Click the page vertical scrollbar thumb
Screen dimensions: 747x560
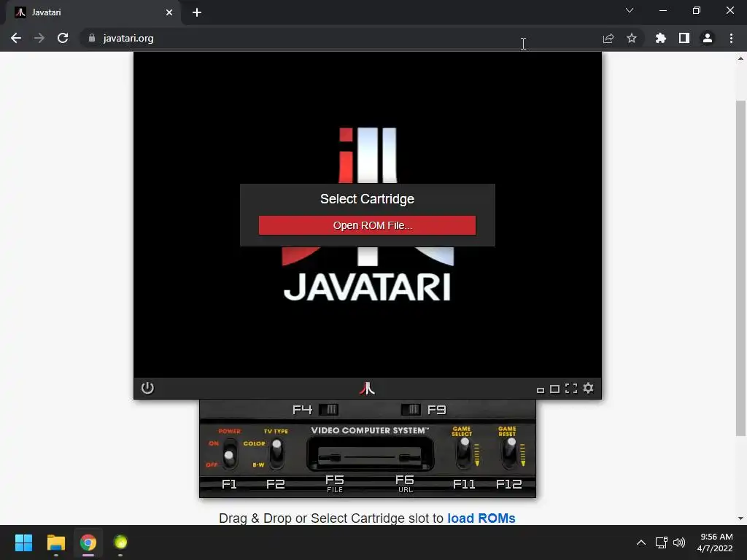(x=740, y=268)
